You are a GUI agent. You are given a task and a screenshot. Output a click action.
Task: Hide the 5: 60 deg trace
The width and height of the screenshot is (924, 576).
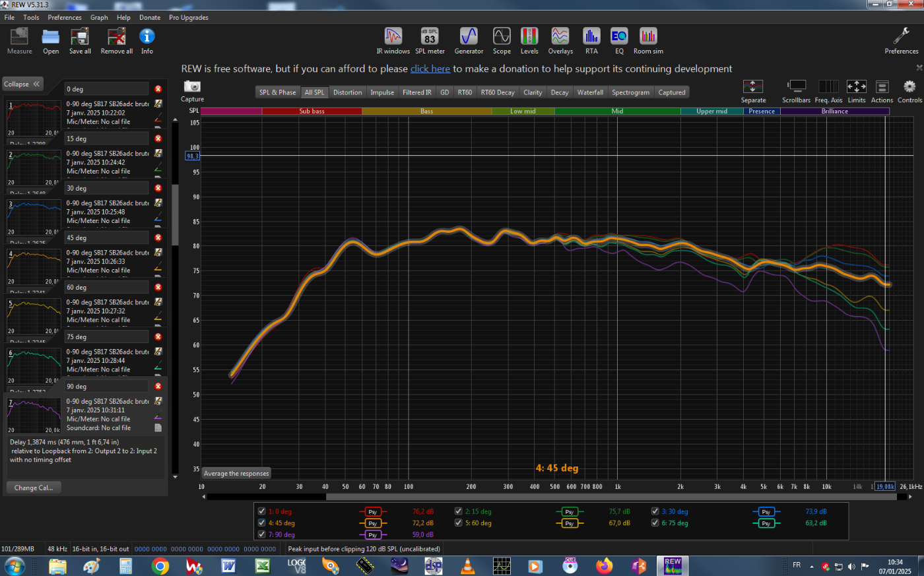pyautogui.click(x=459, y=523)
